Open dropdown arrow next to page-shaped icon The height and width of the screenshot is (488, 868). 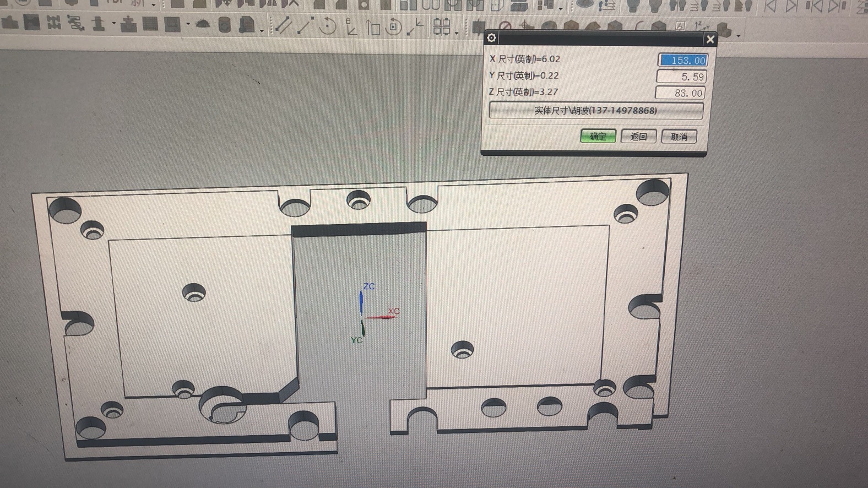pyautogui.click(x=261, y=30)
